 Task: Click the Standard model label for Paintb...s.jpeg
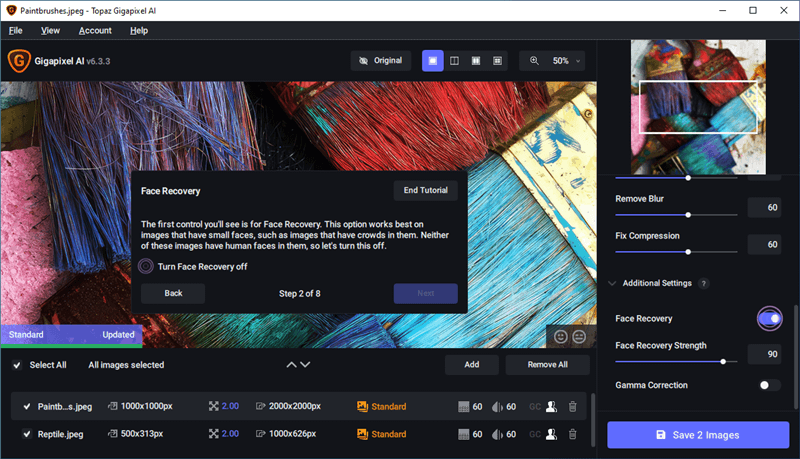389,406
